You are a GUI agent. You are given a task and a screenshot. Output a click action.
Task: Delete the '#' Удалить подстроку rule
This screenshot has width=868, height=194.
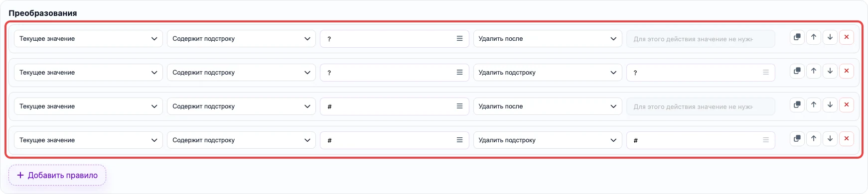[x=847, y=139]
